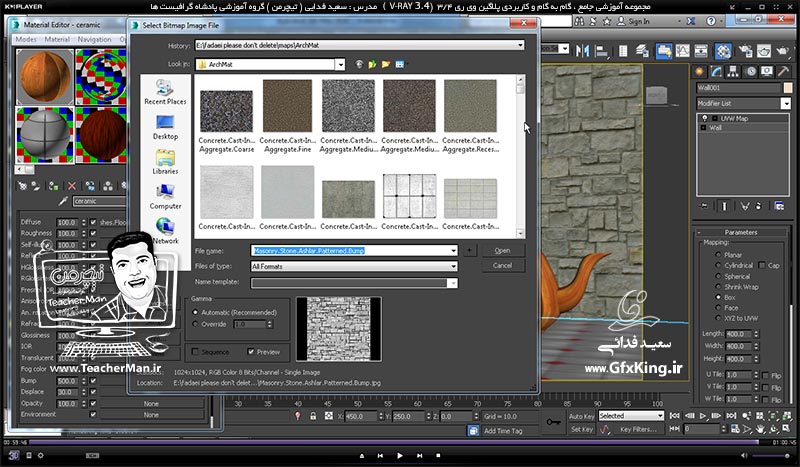Click the Cancel button in dialog
Image resolution: width=800 pixels, height=467 pixels.
[x=502, y=265]
